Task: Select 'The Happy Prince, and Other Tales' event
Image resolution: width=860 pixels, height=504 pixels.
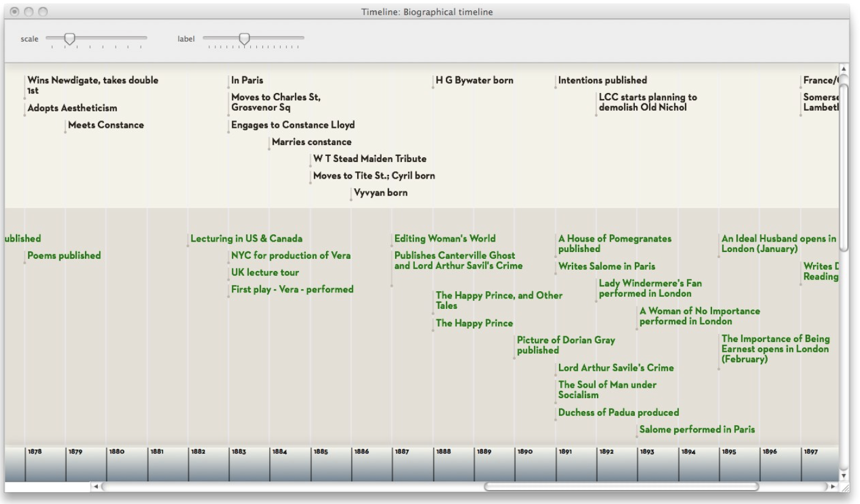Action: coord(499,300)
